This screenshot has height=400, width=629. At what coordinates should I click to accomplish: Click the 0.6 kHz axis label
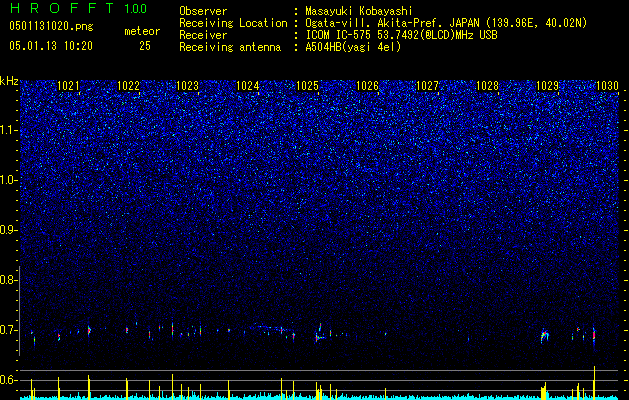pyautogui.click(x=8, y=380)
